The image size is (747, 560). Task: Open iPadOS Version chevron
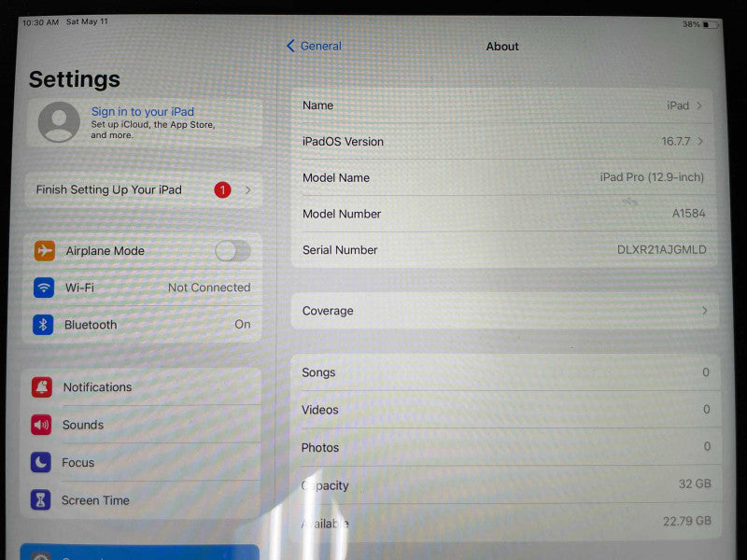pos(700,142)
